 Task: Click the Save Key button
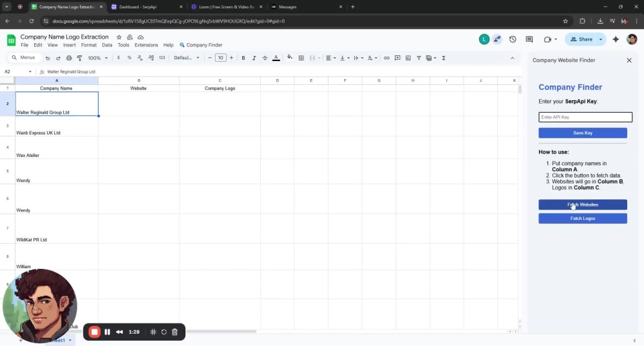tap(583, 133)
